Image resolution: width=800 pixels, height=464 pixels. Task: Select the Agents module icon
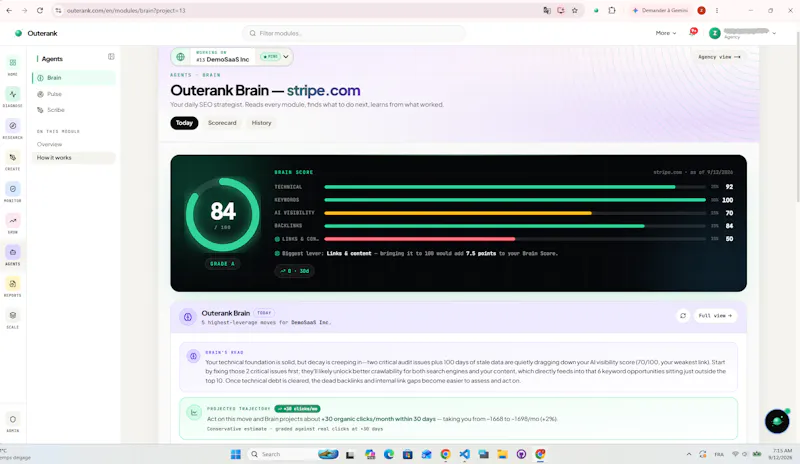pos(13,253)
